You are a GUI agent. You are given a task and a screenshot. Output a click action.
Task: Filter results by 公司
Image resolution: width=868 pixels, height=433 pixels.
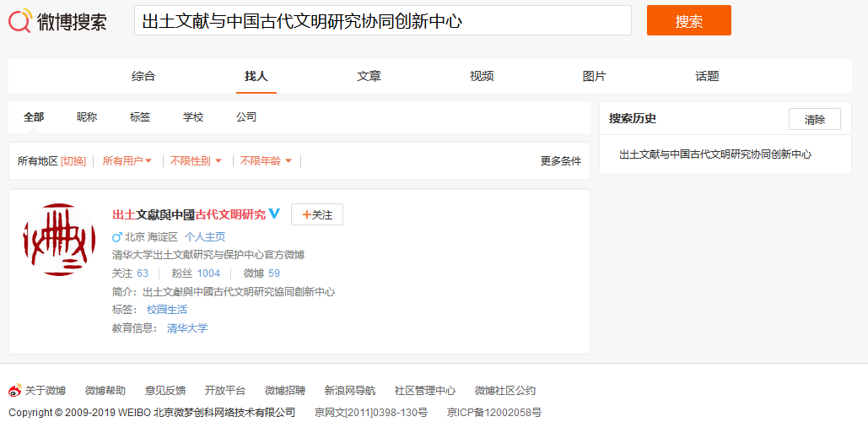coord(246,117)
